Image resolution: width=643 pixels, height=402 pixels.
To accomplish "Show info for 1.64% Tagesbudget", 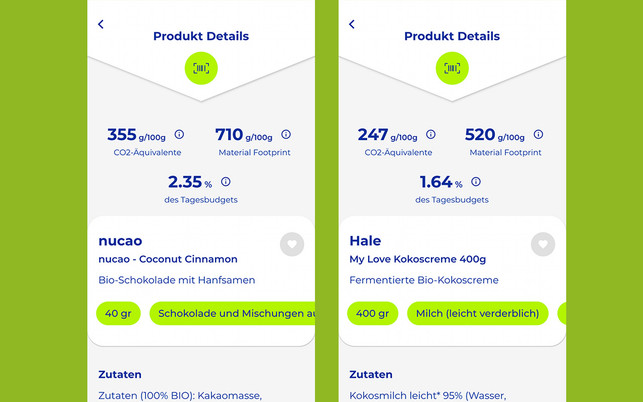I will pyautogui.click(x=476, y=182).
